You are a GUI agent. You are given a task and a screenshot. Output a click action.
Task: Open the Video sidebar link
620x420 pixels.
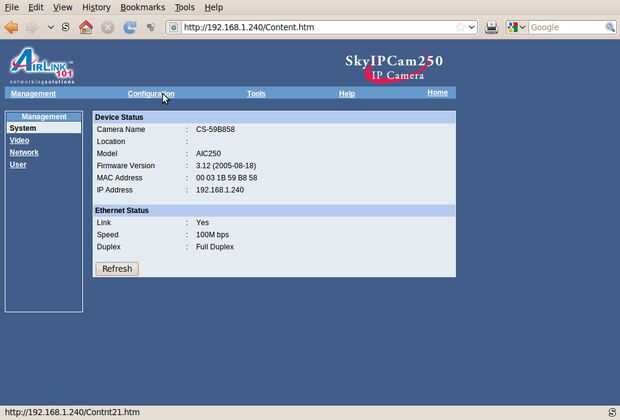(x=19, y=140)
